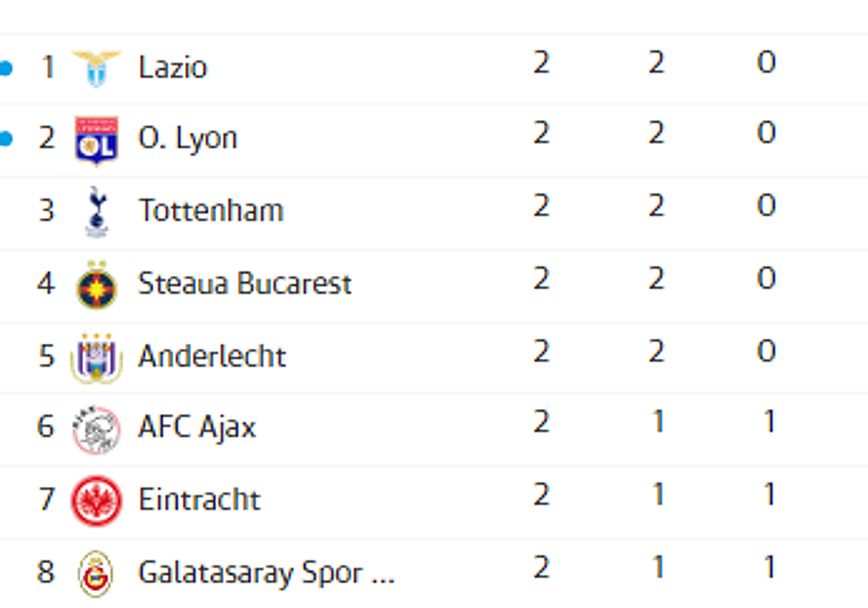Image resolution: width=868 pixels, height=608 pixels.
Task: Click the blue dot beside Lazio's rank
Action: pyautogui.click(x=6, y=69)
